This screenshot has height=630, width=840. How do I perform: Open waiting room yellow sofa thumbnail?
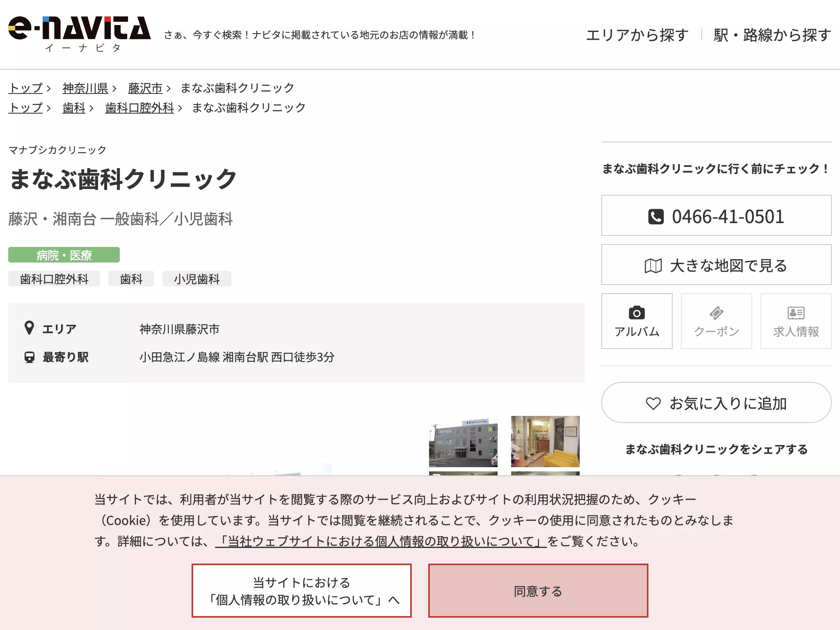pos(545,442)
